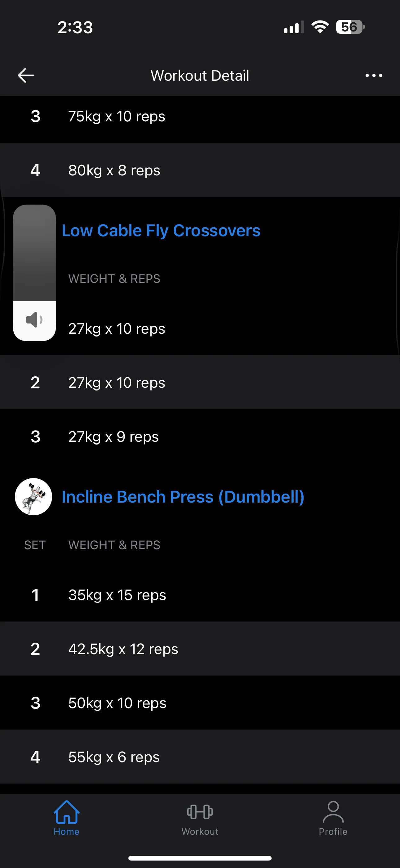Image resolution: width=400 pixels, height=868 pixels.
Task: Switch to the Workout tab label
Action: pos(200,832)
